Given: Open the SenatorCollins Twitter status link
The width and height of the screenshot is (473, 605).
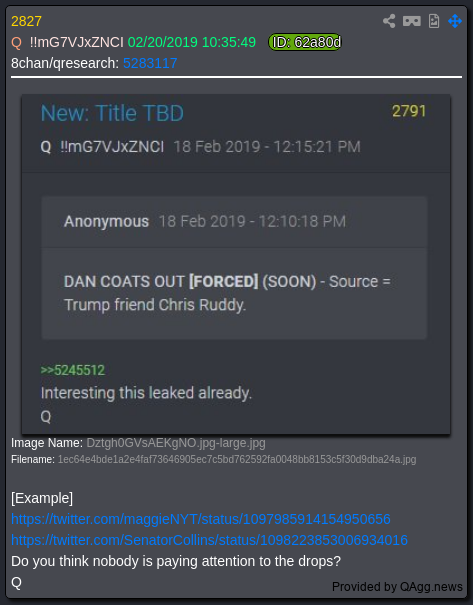Looking at the screenshot, I should (x=209, y=540).
